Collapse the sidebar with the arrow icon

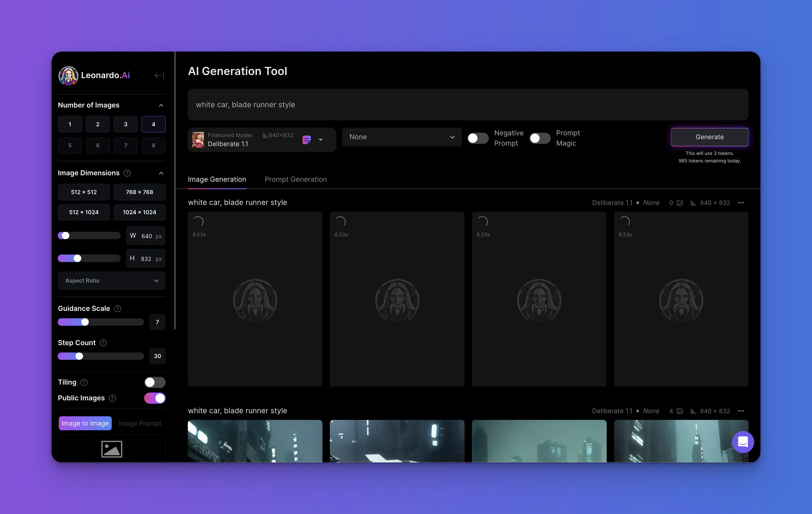pyautogui.click(x=159, y=76)
